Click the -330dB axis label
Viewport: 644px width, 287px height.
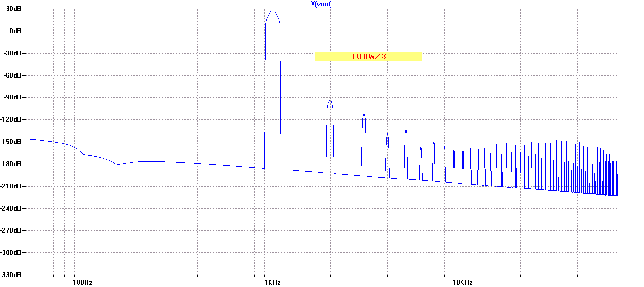click(x=12, y=275)
